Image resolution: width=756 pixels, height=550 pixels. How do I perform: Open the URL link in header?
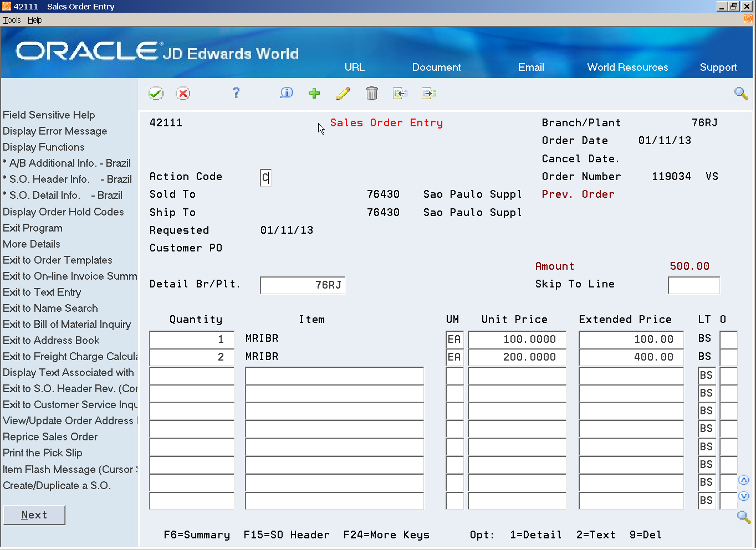(355, 67)
